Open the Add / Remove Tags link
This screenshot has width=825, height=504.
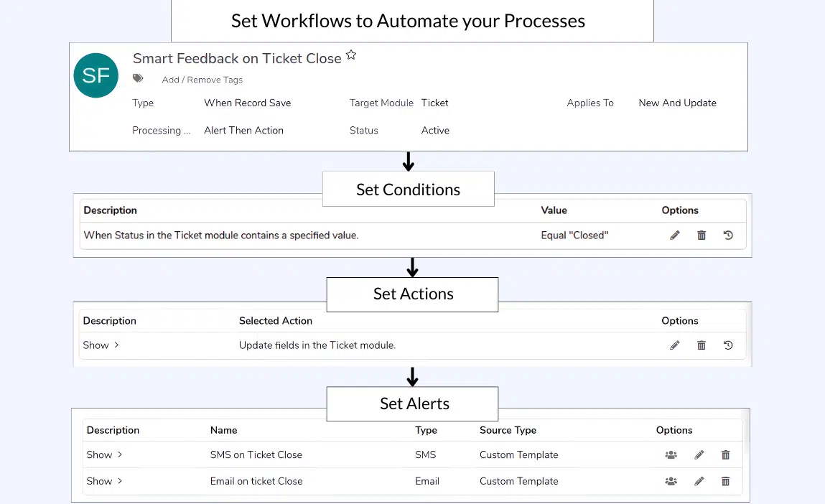pos(202,80)
